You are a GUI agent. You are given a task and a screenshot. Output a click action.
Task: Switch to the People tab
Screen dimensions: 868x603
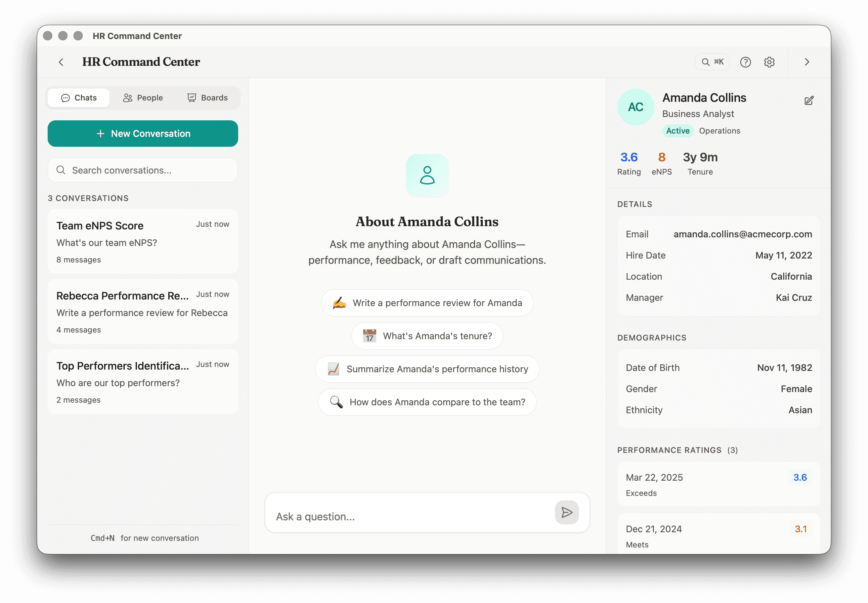(143, 98)
